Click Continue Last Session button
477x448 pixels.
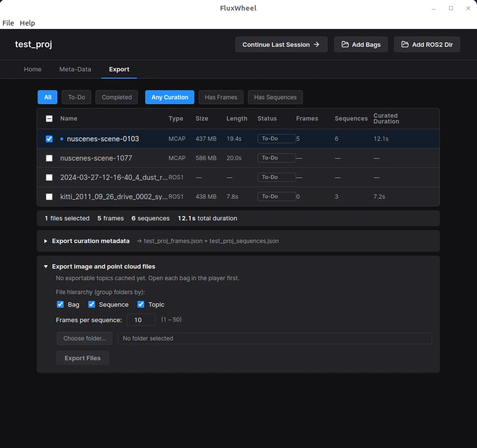(x=281, y=44)
